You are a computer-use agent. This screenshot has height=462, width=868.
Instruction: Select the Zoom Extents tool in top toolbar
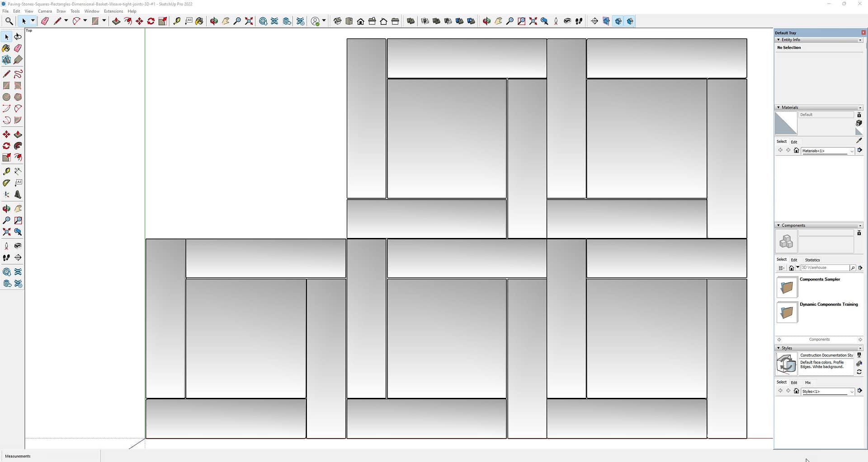pos(249,21)
